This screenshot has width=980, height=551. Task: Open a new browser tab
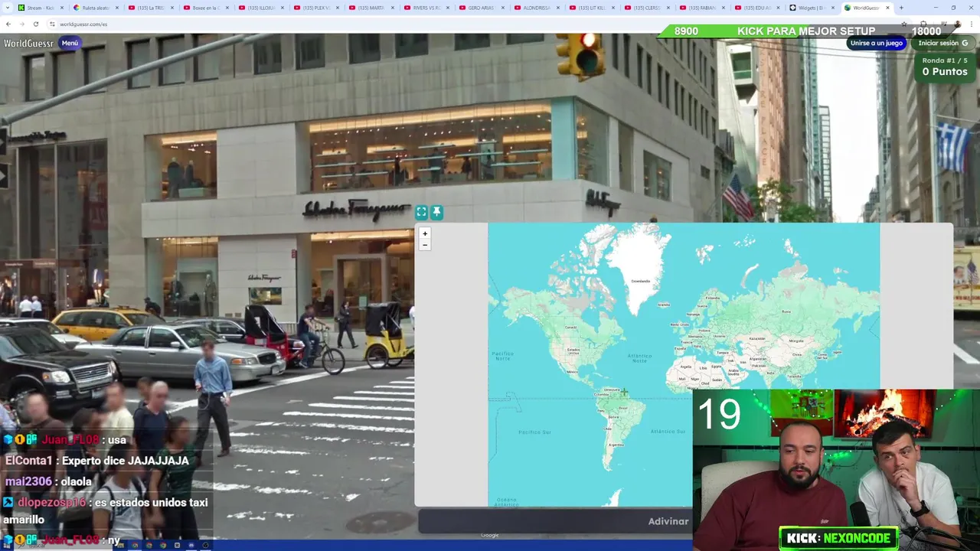pos(901,8)
